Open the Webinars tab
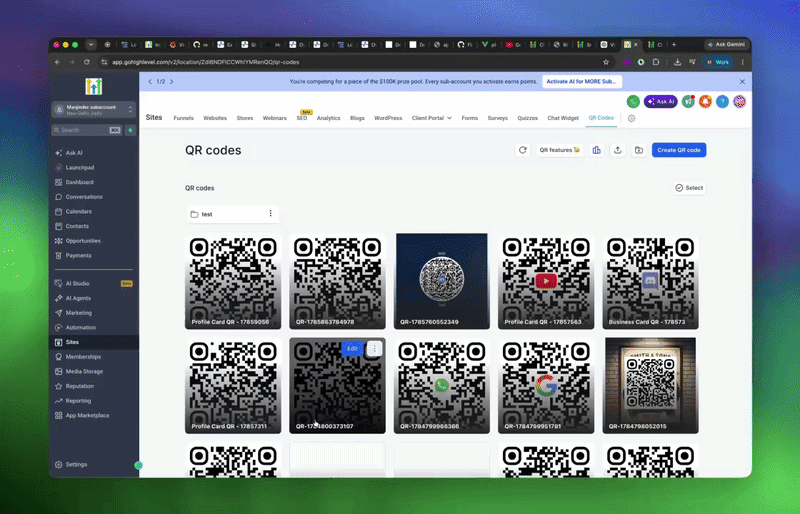Viewport: 800px width, 514px height. pyautogui.click(x=274, y=118)
